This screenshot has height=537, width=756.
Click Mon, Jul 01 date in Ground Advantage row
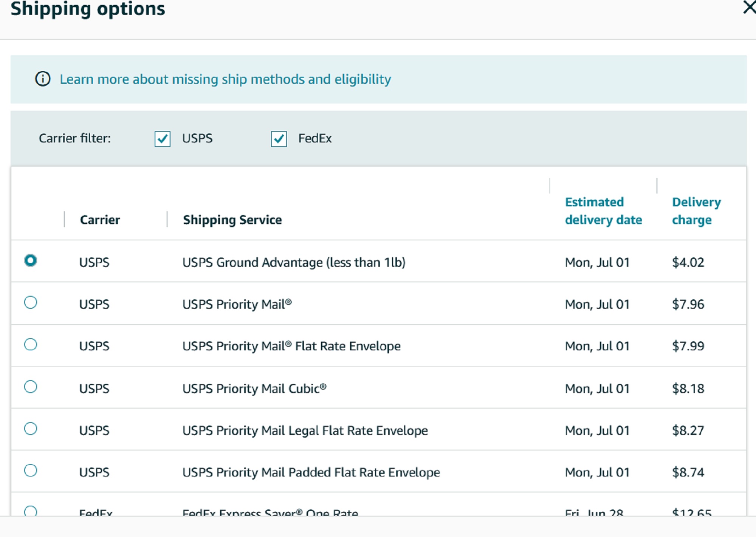(x=597, y=263)
